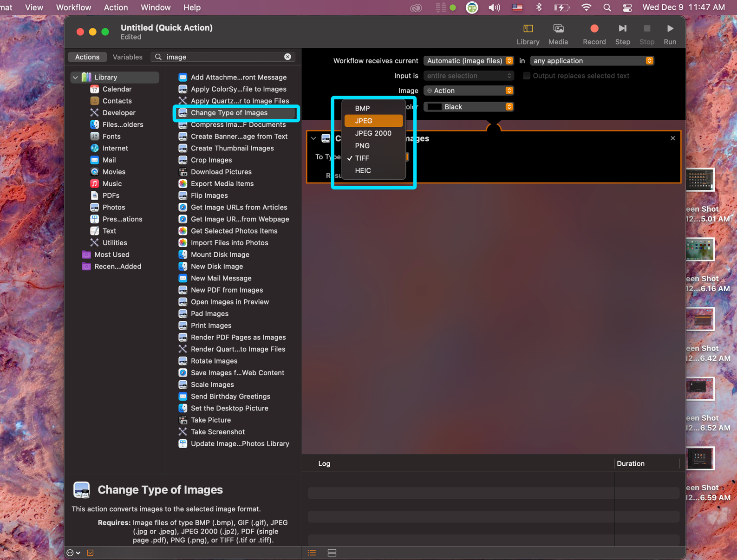Open Control Center in the menu bar
This screenshot has width=737, height=560.
[x=627, y=7]
